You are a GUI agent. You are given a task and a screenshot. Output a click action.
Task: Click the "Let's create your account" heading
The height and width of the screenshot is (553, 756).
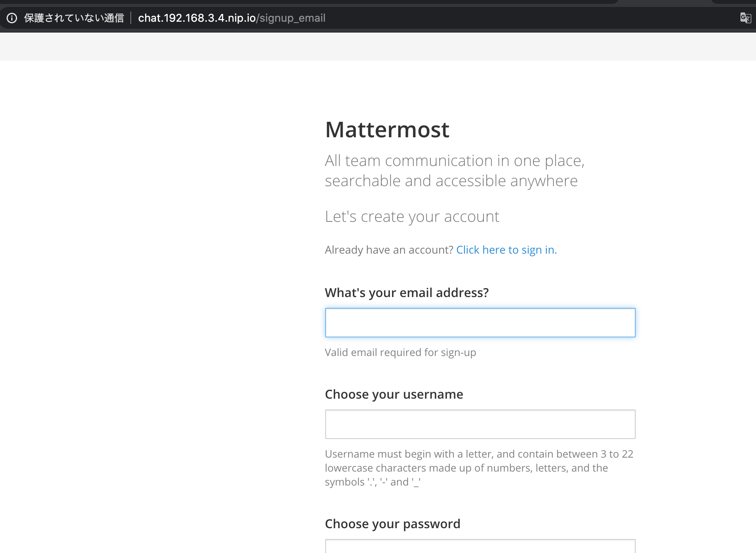412,216
